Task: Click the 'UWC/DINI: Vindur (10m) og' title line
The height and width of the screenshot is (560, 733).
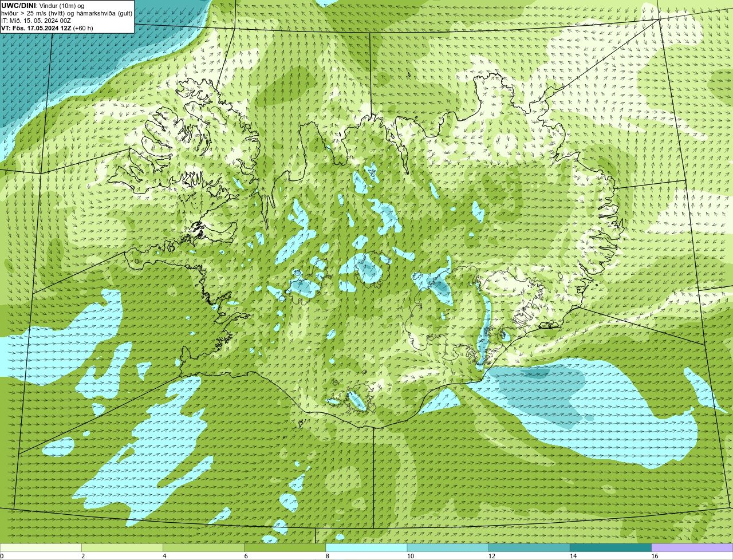Action: (43, 6)
